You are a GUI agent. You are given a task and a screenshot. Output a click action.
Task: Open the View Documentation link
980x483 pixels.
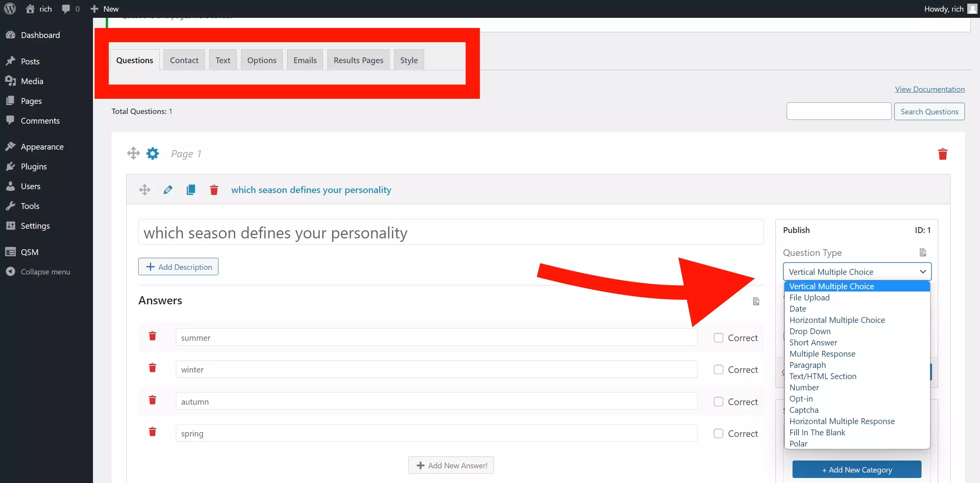point(930,89)
